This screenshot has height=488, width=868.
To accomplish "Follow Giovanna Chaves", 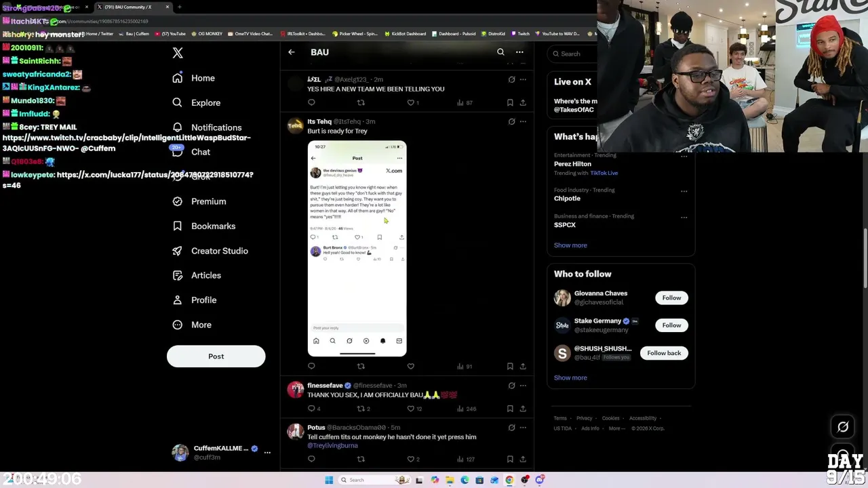I will click(x=671, y=298).
